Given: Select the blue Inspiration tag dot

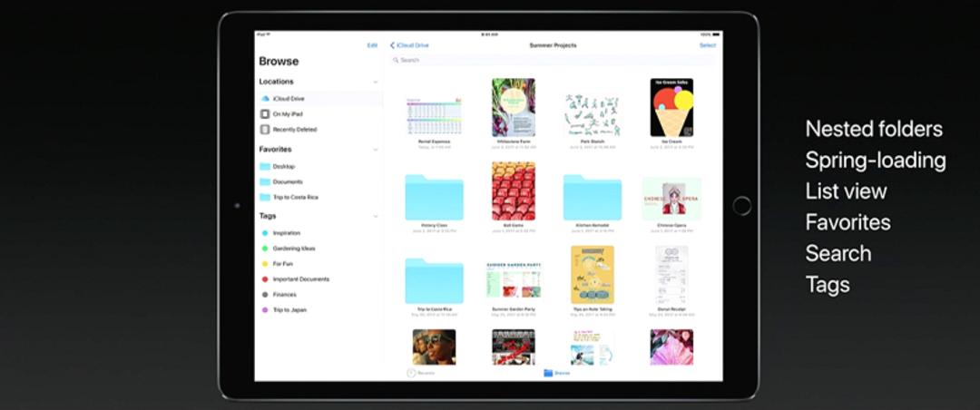Looking at the screenshot, I should (265, 233).
